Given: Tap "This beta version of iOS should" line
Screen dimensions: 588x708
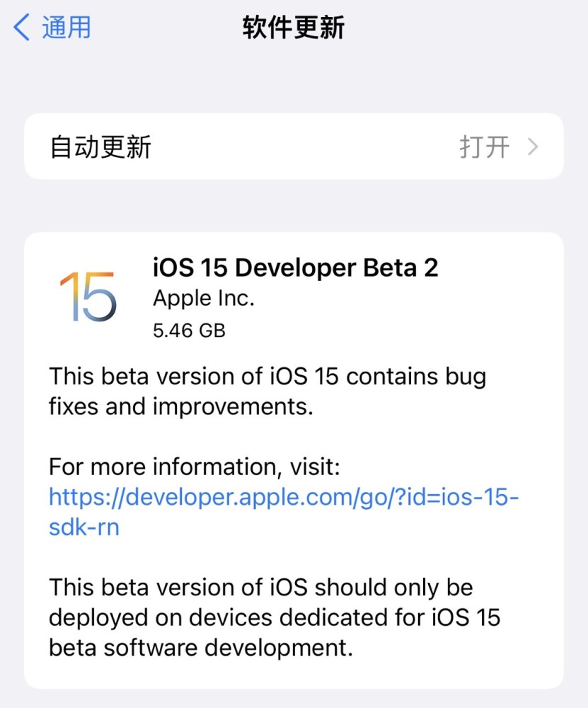Looking at the screenshot, I should coord(260,587).
